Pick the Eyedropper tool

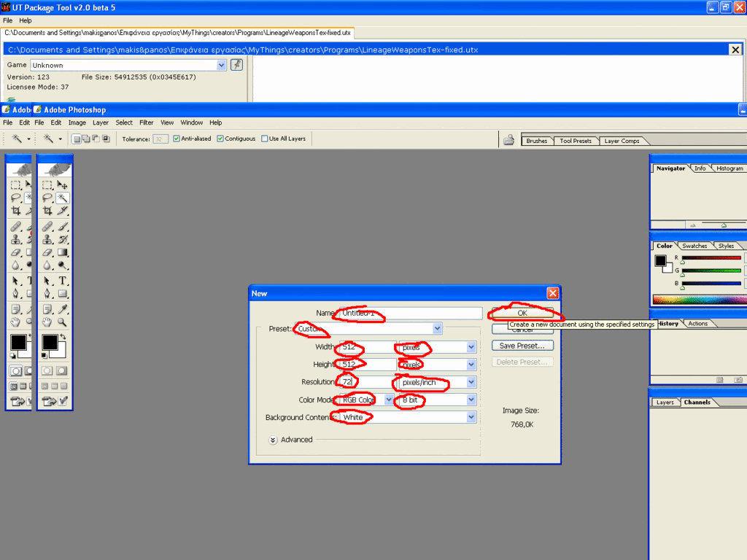tap(63, 309)
